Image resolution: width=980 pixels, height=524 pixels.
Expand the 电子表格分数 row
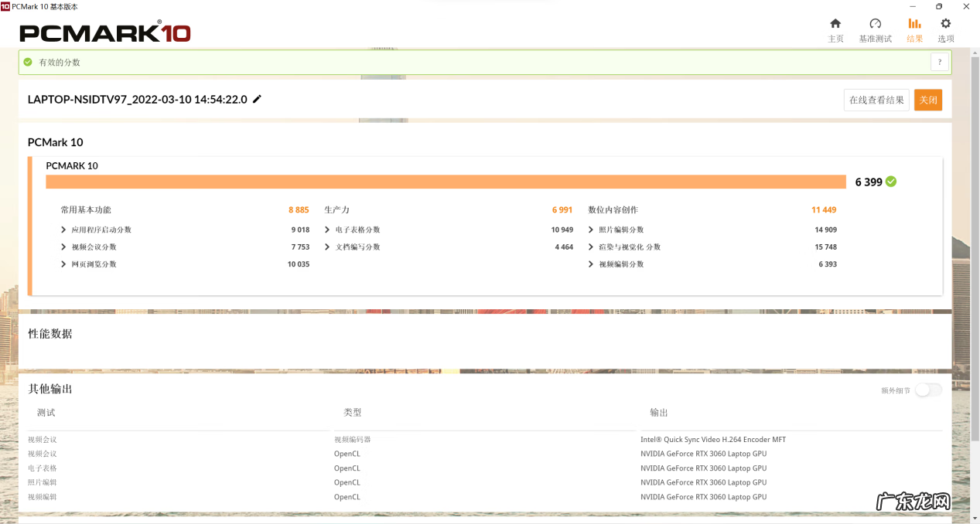click(328, 230)
